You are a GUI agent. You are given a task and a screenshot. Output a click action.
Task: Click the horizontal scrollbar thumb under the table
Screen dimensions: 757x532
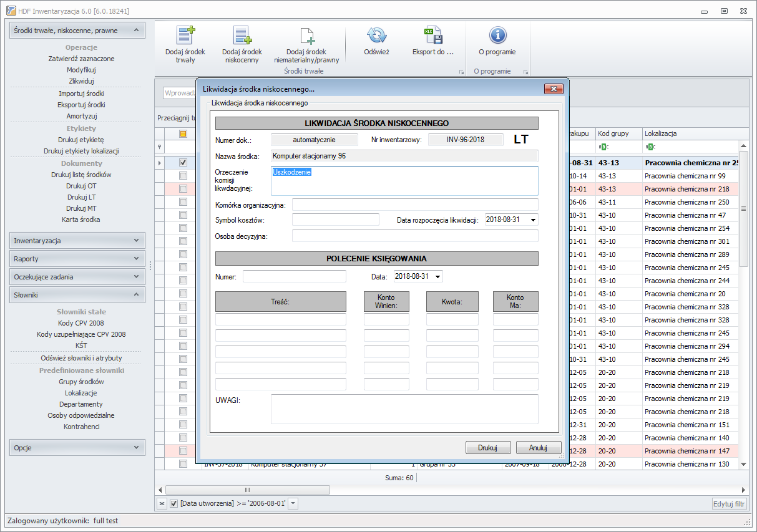point(247,490)
